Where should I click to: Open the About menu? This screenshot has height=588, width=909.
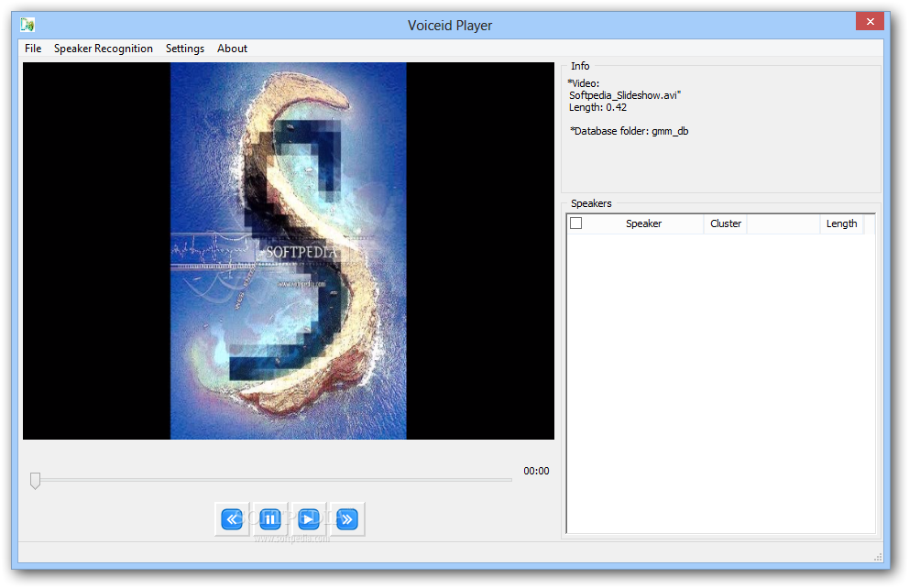[x=232, y=49]
